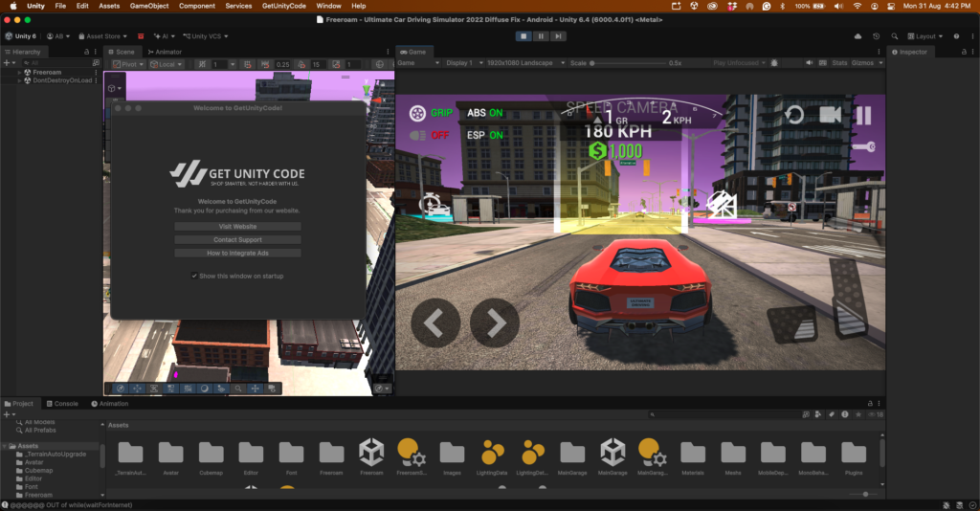Click the Step frame button in Unity toolbar
This screenshot has width=980, height=511.
click(558, 36)
